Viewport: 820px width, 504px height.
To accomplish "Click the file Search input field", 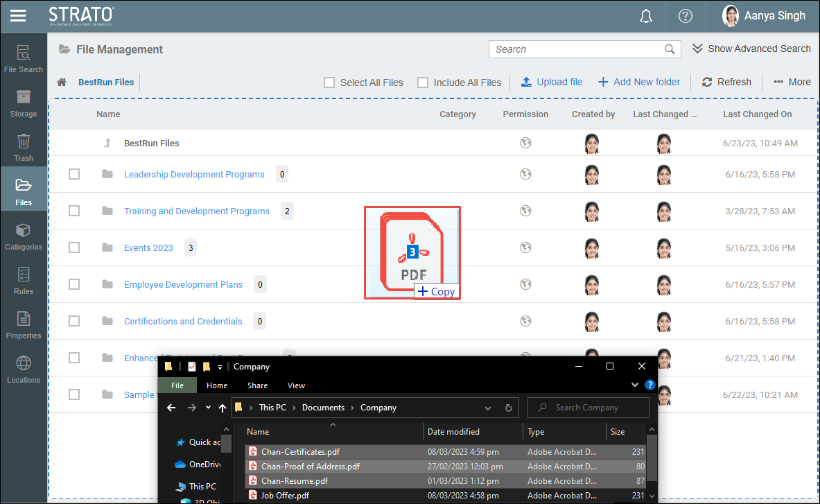I will [575, 49].
